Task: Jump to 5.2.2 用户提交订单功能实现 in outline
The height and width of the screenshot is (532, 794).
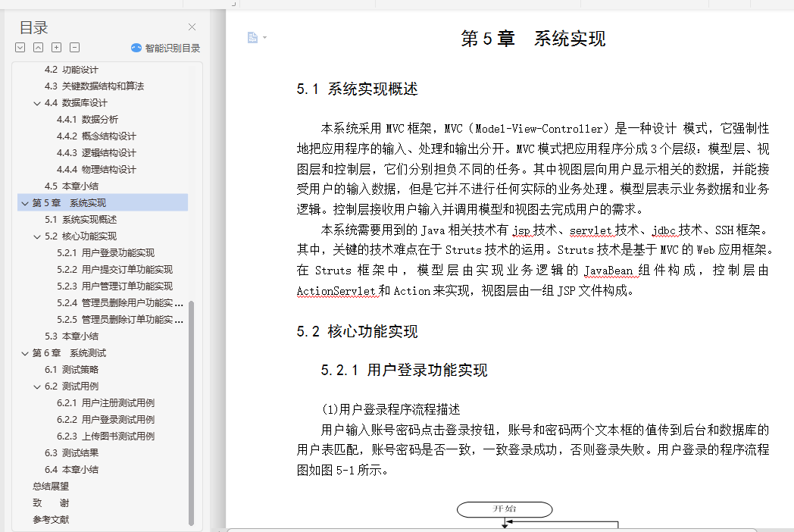Action: tap(114, 270)
